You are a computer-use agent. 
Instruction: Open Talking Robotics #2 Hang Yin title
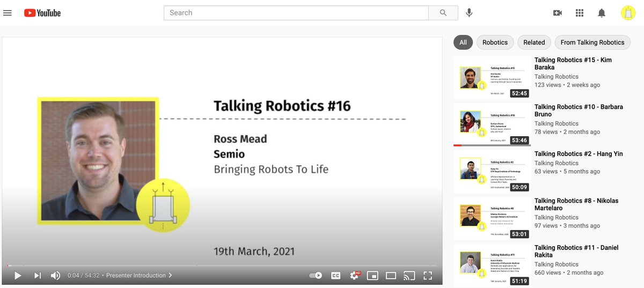pos(579,154)
